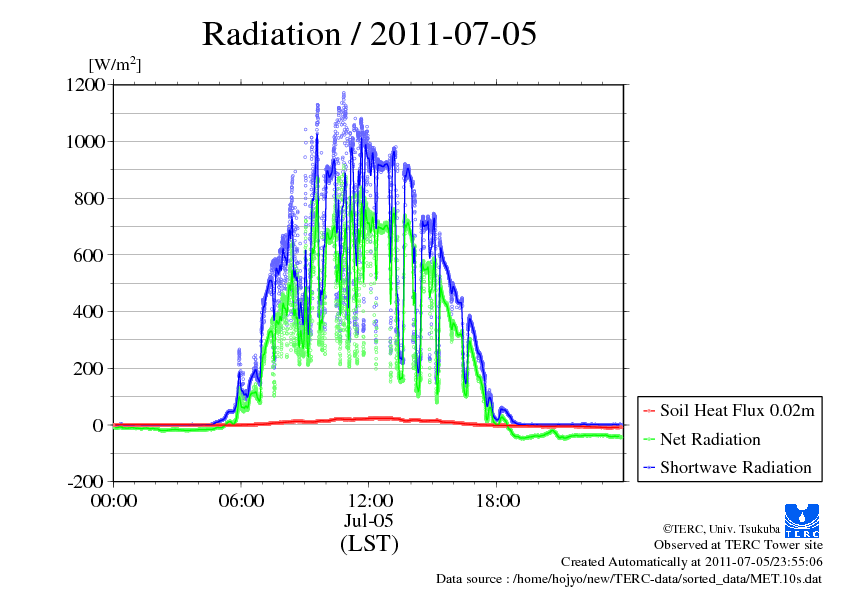The height and width of the screenshot is (595, 842).
Task: Click the 1000 y-axis label
Action: coord(85,142)
